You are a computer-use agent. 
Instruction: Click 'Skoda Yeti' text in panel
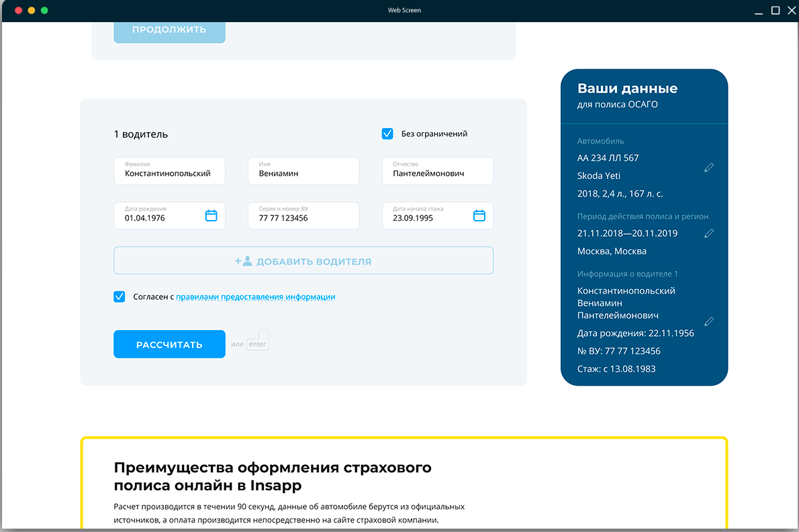pos(599,176)
